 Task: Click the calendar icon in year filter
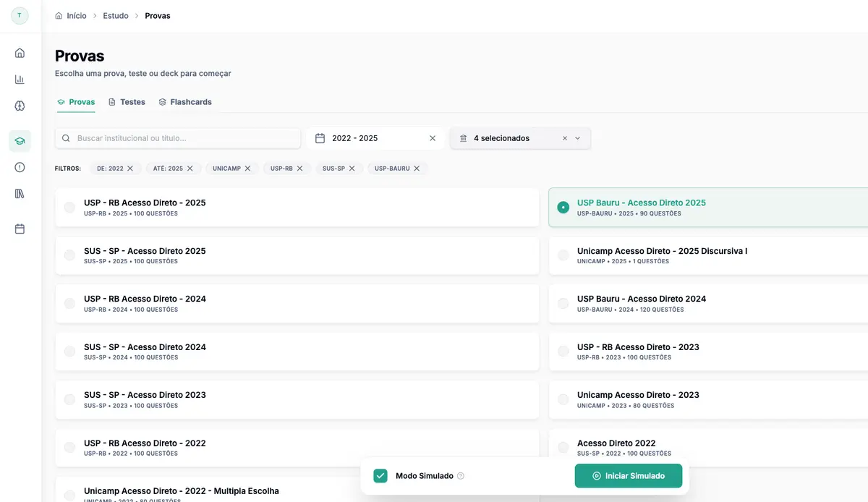click(x=320, y=138)
